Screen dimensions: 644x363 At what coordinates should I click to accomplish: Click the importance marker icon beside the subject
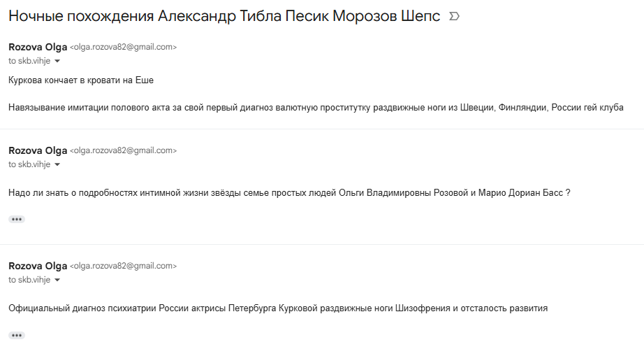click(454, 17)
